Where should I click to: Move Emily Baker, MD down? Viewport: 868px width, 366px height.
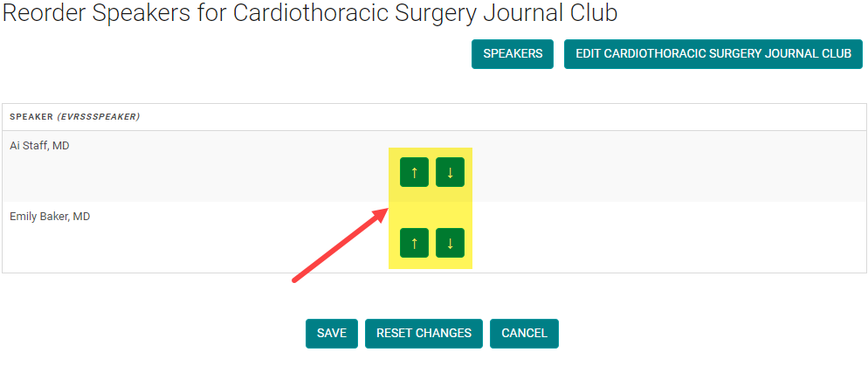click(x=450, y=243)
